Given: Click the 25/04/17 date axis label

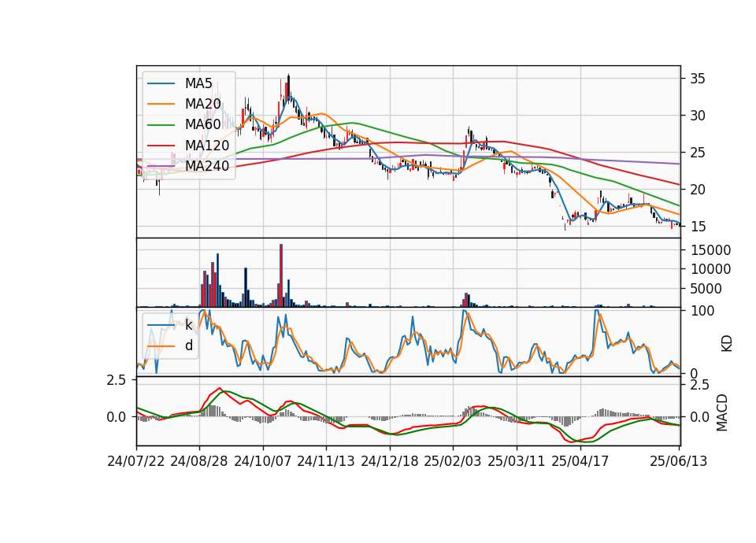Looking at the screenshot, I should tap(580, 461).
